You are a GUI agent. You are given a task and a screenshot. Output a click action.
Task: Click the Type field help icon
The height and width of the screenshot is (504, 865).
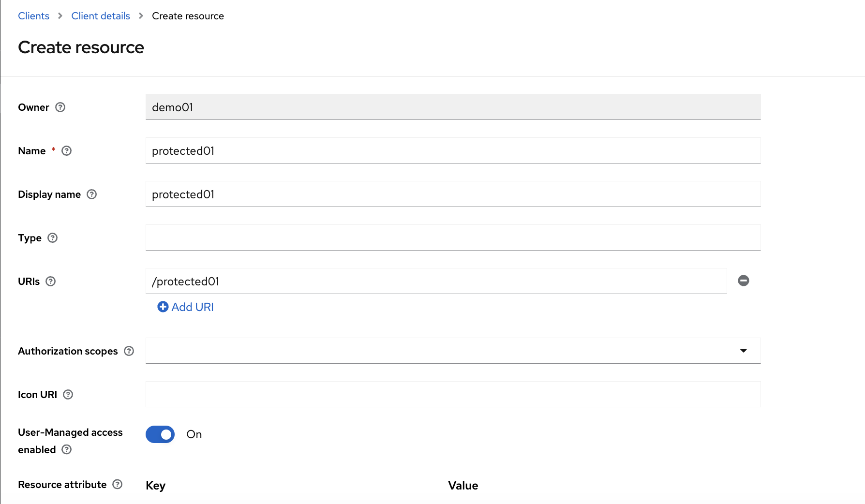pyautogui.click(x=52, y=238)
